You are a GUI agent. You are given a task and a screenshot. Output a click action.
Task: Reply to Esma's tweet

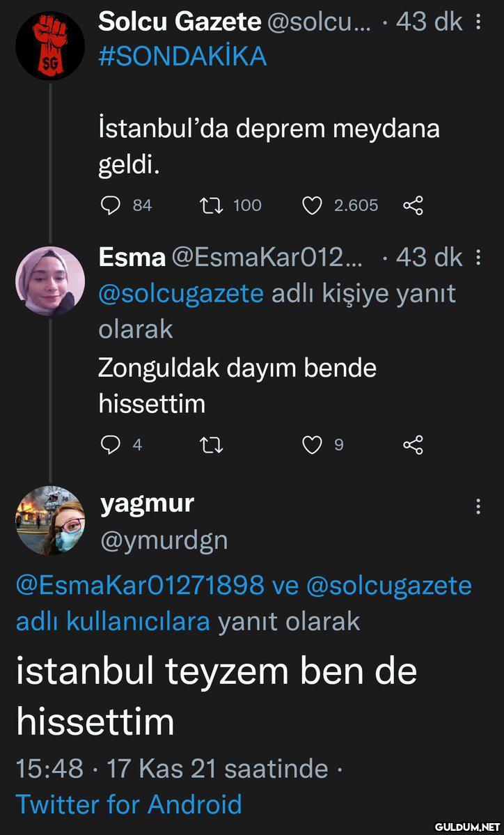click(x=111, y=444)
